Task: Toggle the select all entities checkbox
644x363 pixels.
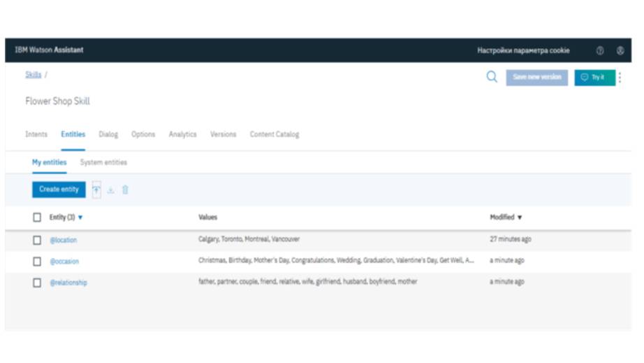Action: pos(37,218)
